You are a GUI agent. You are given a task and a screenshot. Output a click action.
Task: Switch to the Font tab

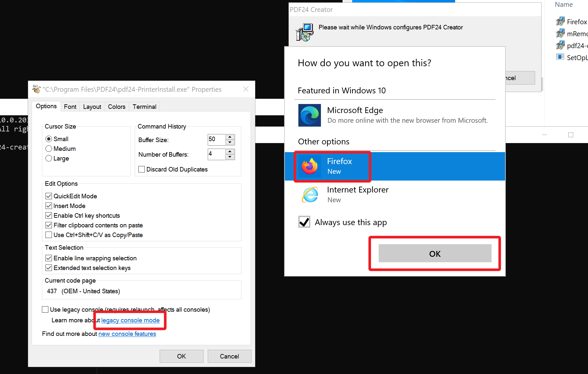click(70, 107)
